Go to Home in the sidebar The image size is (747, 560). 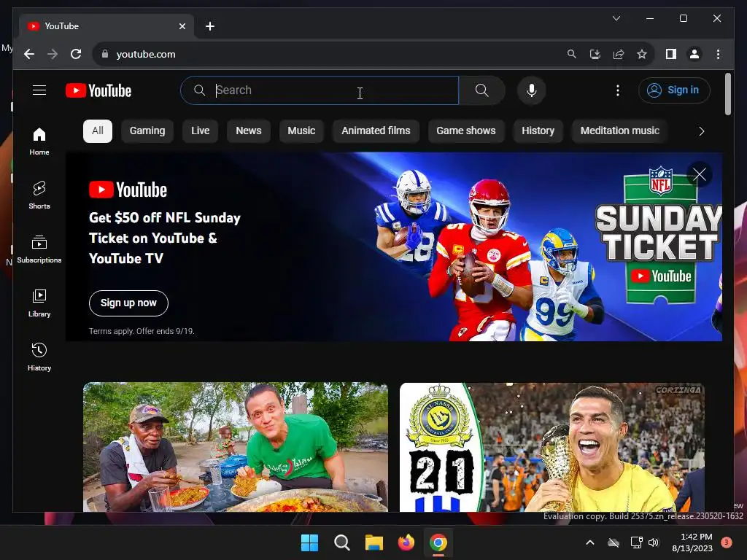39,141
